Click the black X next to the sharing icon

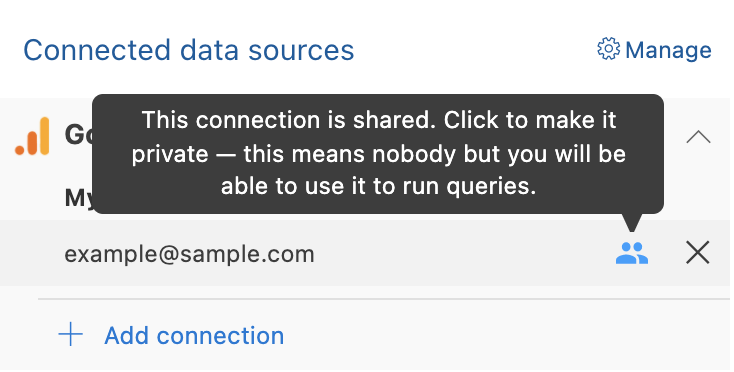point(697,253)
